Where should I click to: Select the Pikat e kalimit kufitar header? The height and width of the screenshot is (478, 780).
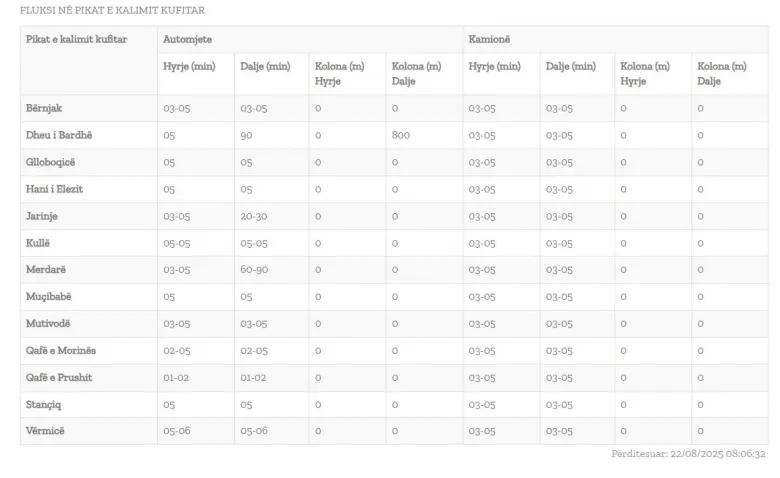pos(76,39)
